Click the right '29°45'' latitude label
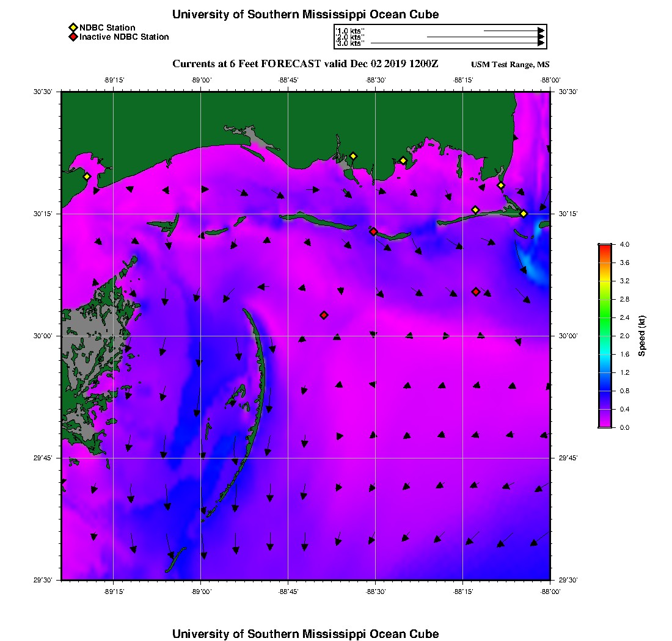 (x=568, y=458)
